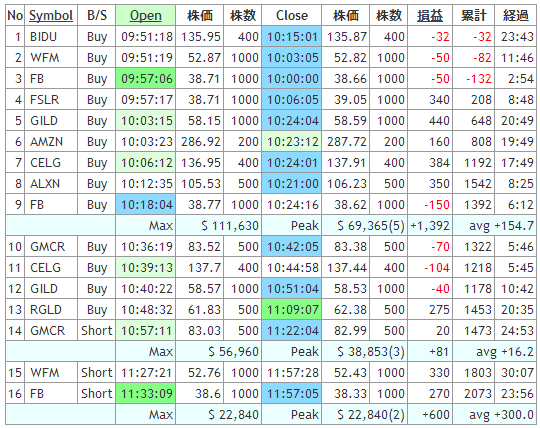The image size is (540, 428).
Task: Click the open price 105.53
Action: [201, 184]
